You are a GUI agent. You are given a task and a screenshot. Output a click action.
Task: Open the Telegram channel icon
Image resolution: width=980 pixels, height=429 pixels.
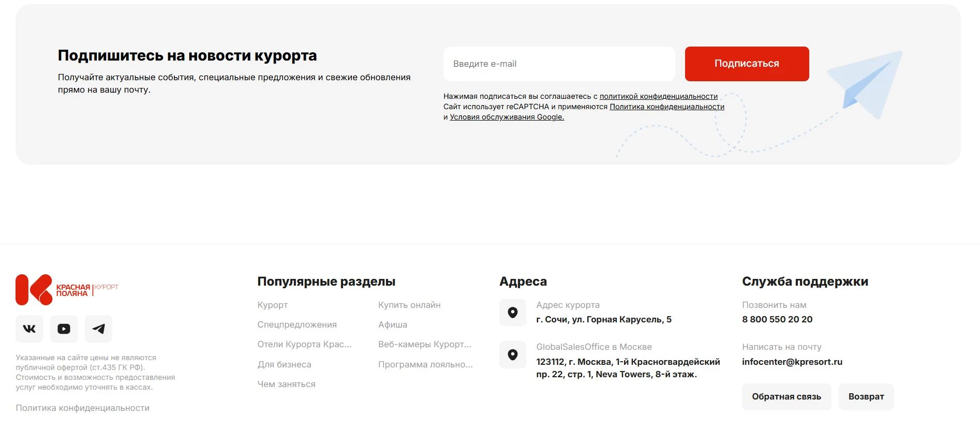click(x=98, y=329)
